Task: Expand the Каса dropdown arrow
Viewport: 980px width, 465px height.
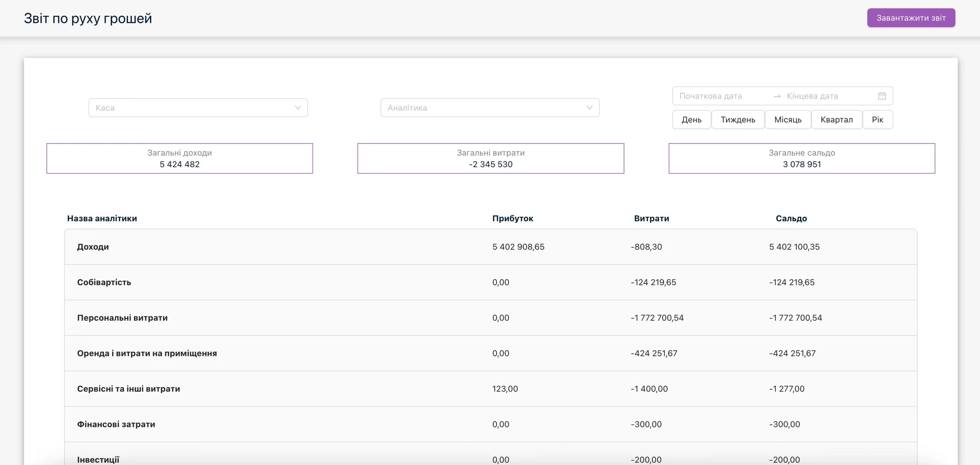Action: (298, 108)
